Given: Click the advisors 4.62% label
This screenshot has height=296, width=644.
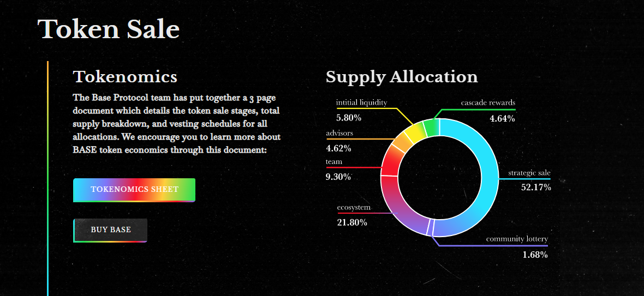Looking at the screenshot, I should [339, 141].
